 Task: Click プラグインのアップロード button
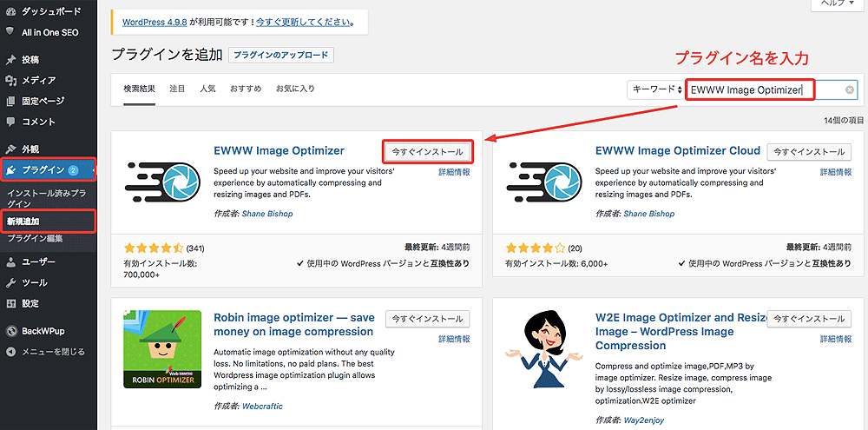pyautogui.click(x=281, y=55)
